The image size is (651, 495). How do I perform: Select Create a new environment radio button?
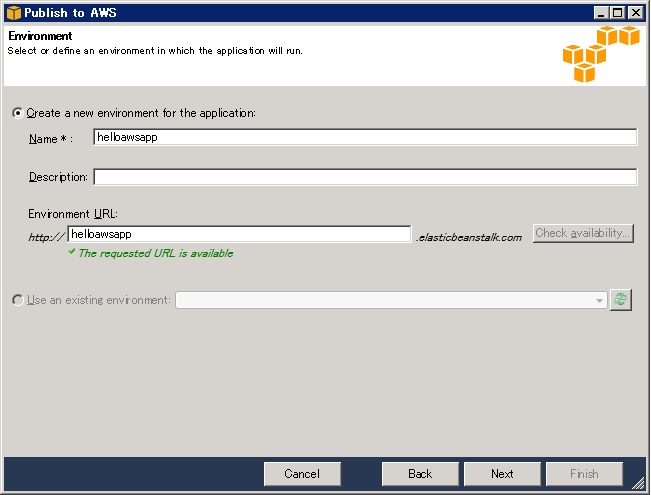(x=17, y=113)
